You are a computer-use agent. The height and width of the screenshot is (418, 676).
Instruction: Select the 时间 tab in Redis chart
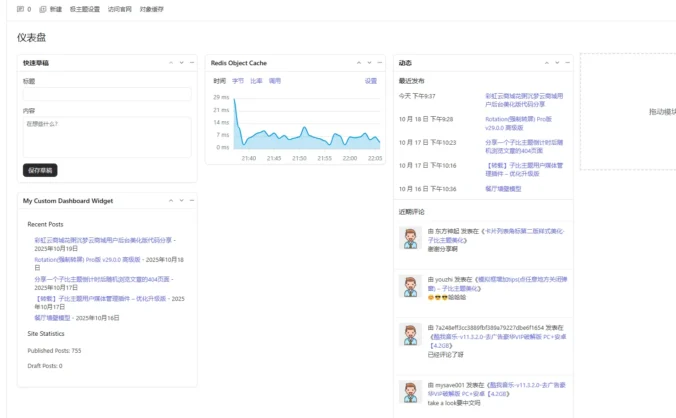pos(219,81)
